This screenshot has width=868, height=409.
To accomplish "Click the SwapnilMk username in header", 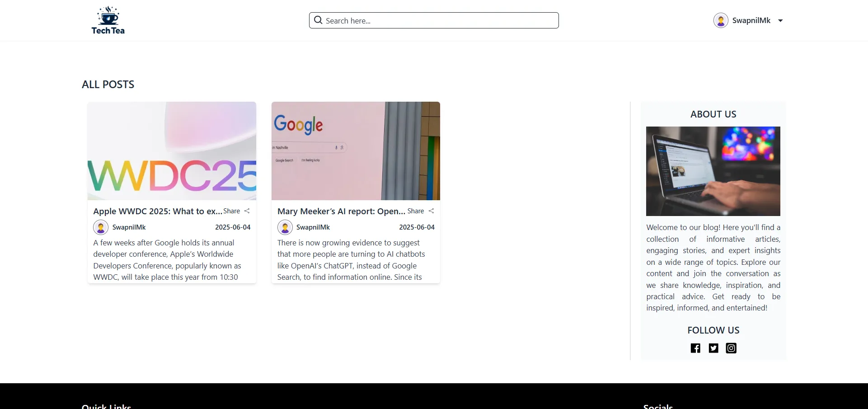I will [751, 20].
